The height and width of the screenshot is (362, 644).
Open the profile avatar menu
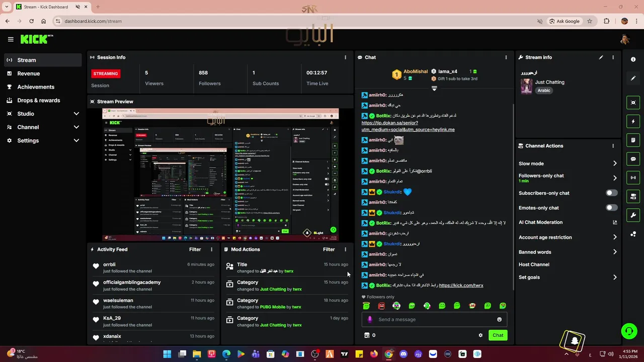pyautogui.click(x=625, y=39)
